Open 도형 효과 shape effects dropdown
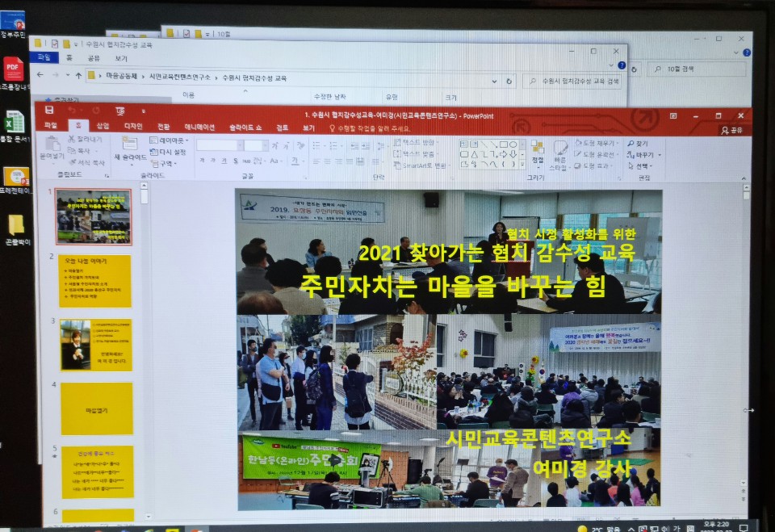Image resolution: width=775 pixels, height=532 pixels. point(595,166)
